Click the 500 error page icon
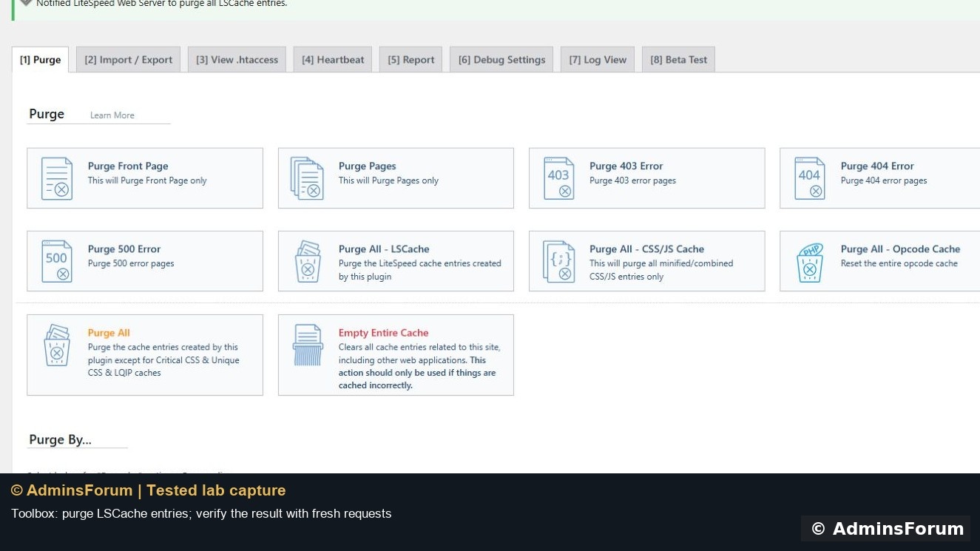 [x=57, y=261]
